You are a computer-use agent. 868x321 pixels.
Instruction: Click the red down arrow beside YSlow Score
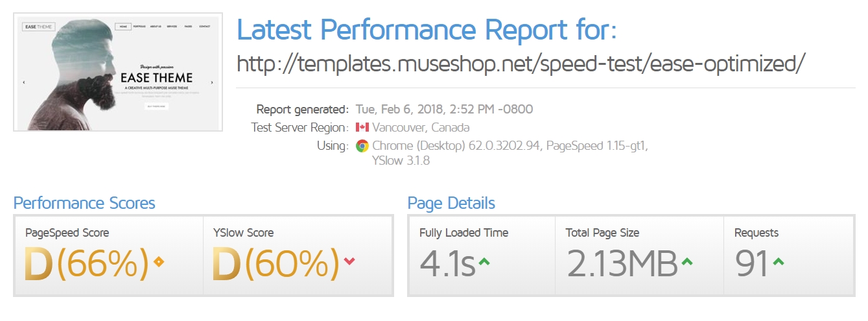pos(349,261)
